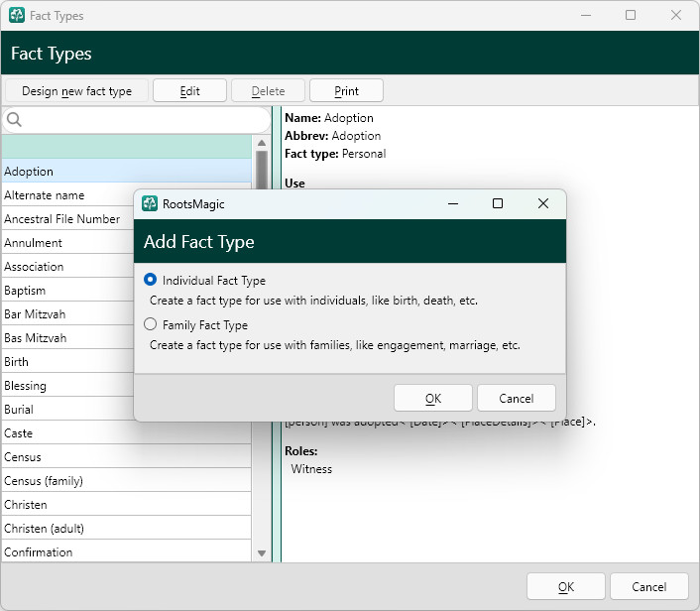The image size is (700, 611).
Task: Click the Fact Types window app icon
Action: [17, 15]
